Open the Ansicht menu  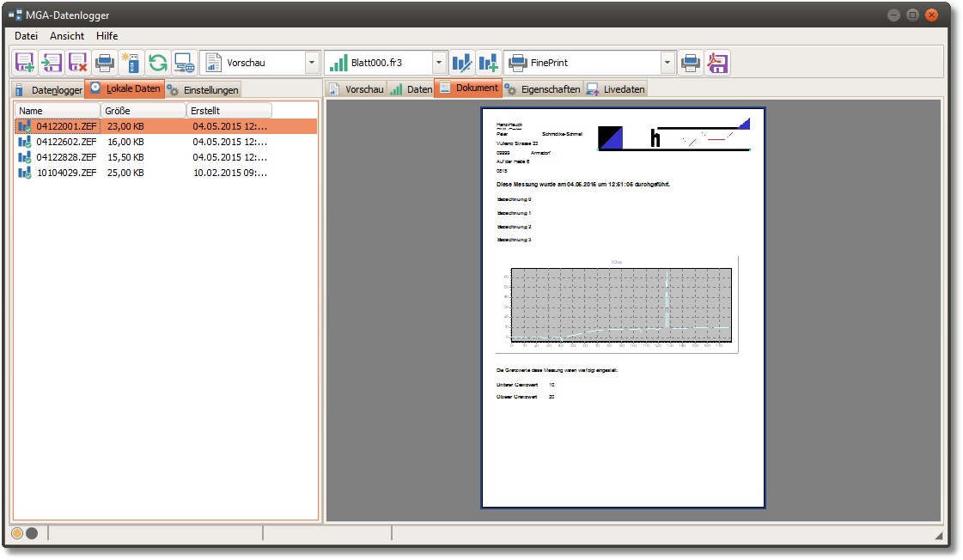[x=67, y=35]
